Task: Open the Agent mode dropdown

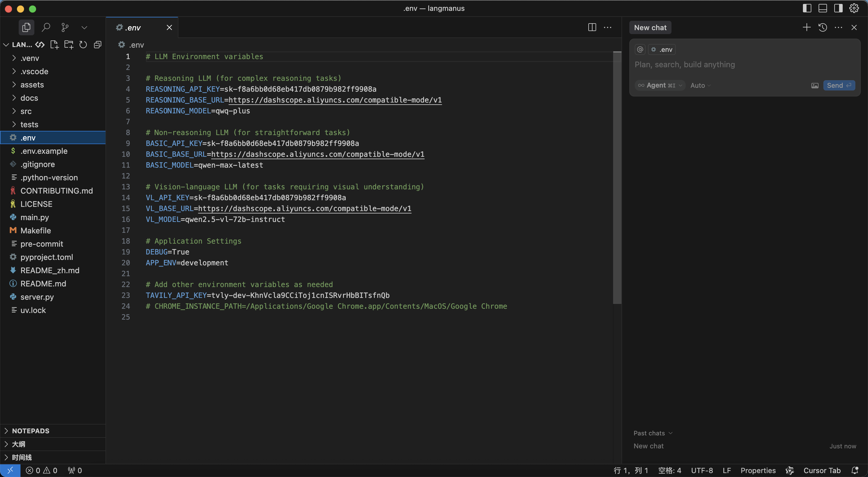Action: point(660,85)
